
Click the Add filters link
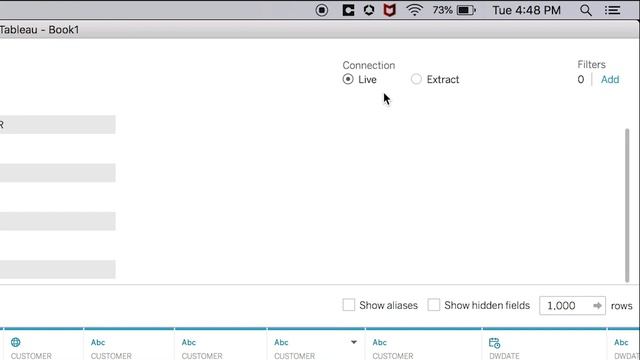point(610,79)
